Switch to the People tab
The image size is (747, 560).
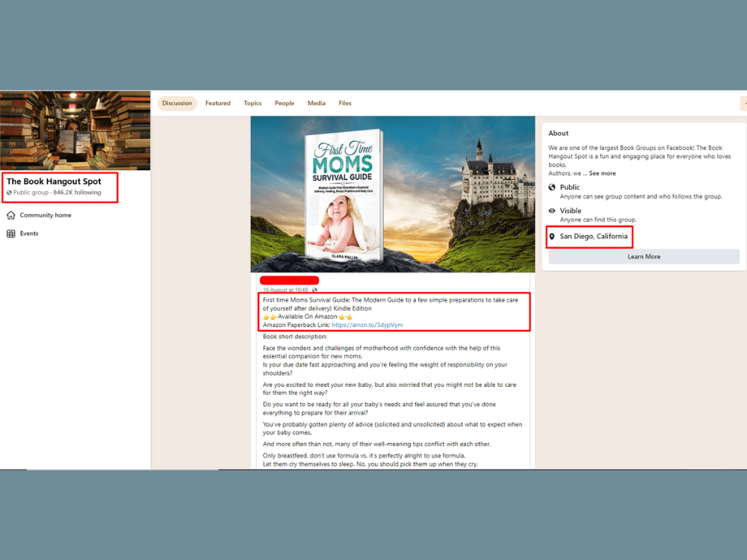285,103
